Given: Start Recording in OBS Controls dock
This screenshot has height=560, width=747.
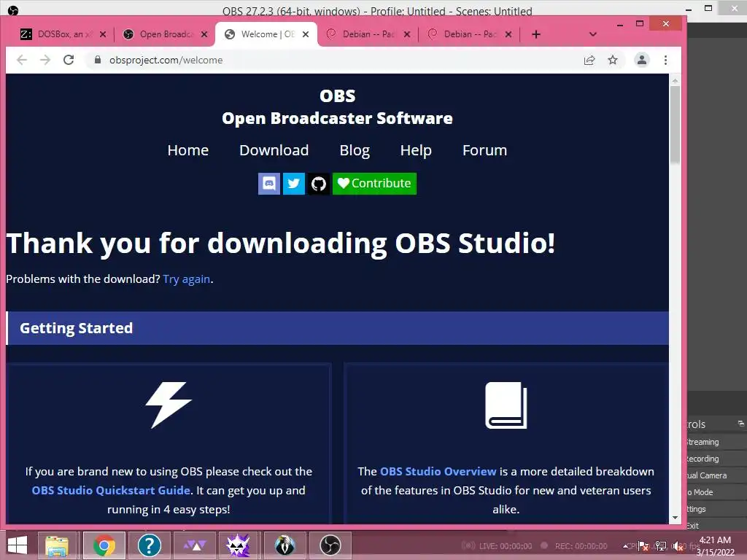Looking at the screenshot, I should point(716,459).
